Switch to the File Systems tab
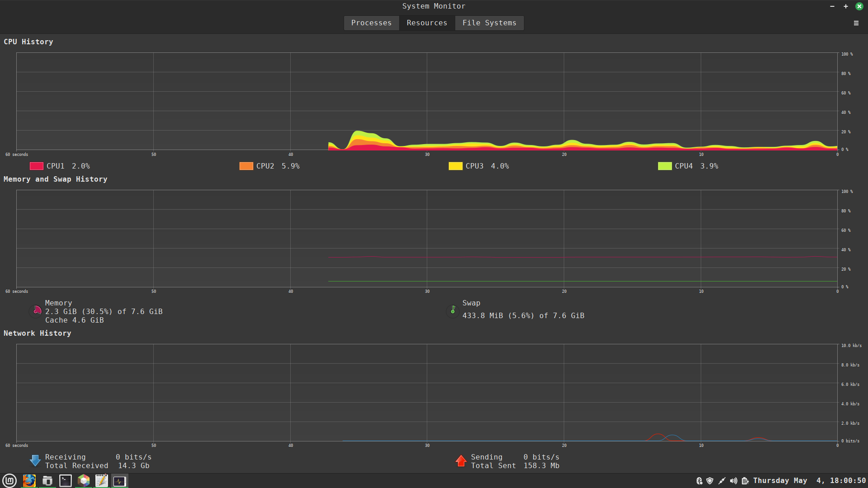This screenshot has height=488, width=868. tap(489, 23)
